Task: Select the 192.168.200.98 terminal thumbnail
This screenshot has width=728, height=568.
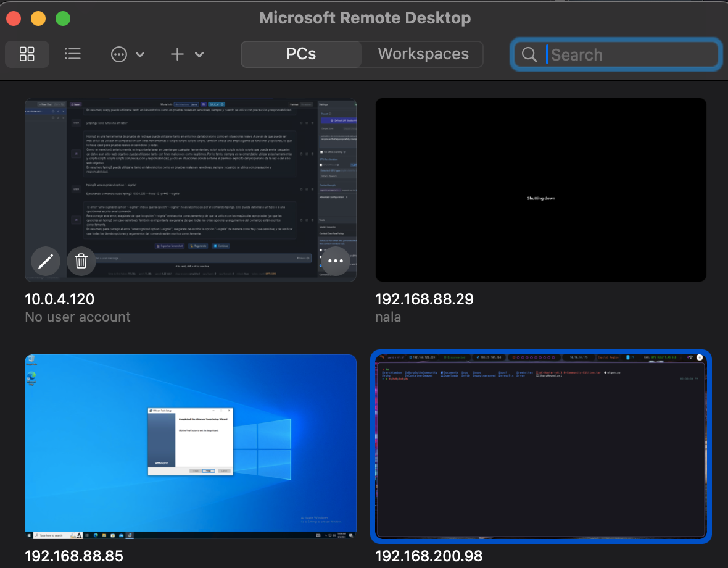Action: tap(540, 446)
